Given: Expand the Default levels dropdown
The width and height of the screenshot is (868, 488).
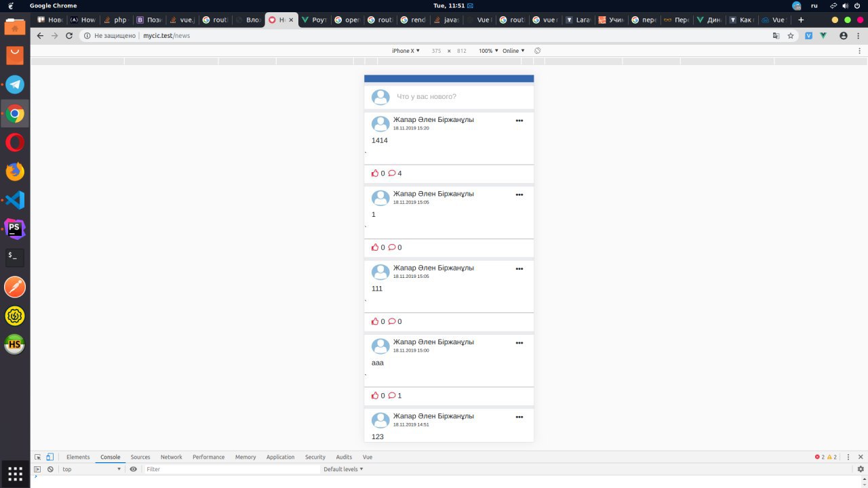Looking at the screenshot, I should pyautogui.click(x=343, y=469).
